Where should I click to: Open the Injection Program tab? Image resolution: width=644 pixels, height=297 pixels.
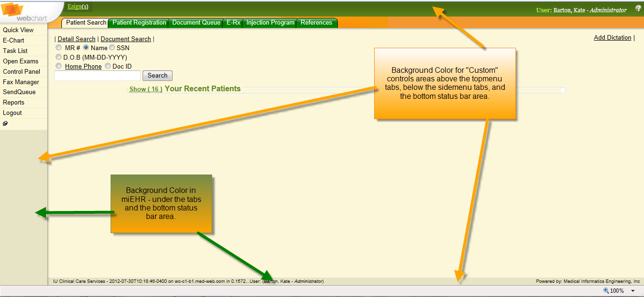pos(270,23)
